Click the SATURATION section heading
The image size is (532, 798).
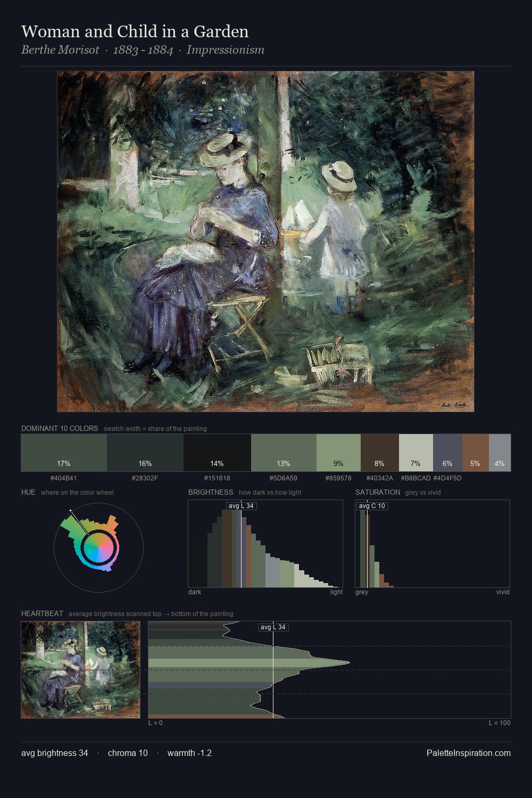coord(378,492)
